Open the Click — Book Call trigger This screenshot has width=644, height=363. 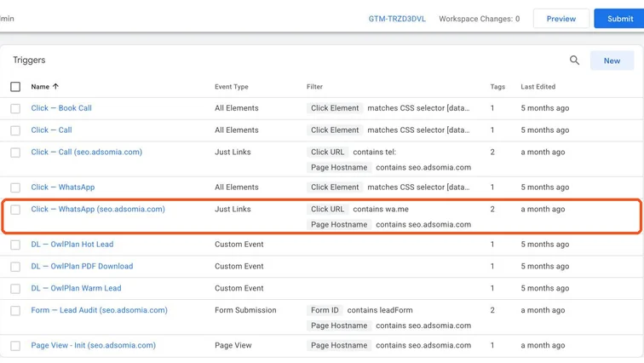[x=61, y=108]
